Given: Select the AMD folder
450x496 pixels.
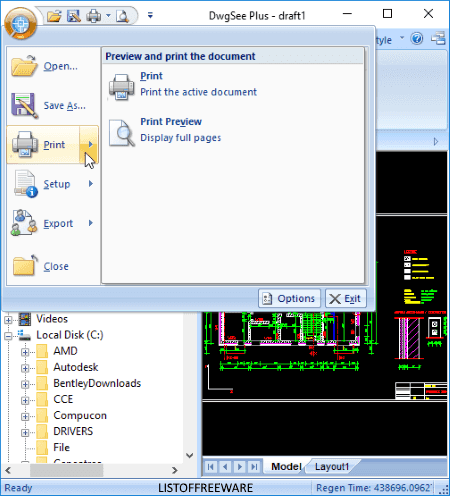Looking at the screenshot, I should pyautogui.click(x=65, y=351).
